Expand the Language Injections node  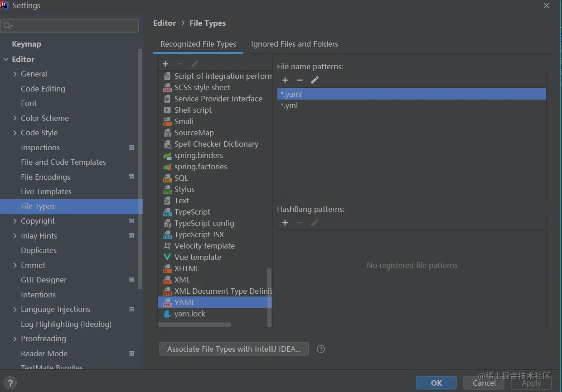(15, 309)
